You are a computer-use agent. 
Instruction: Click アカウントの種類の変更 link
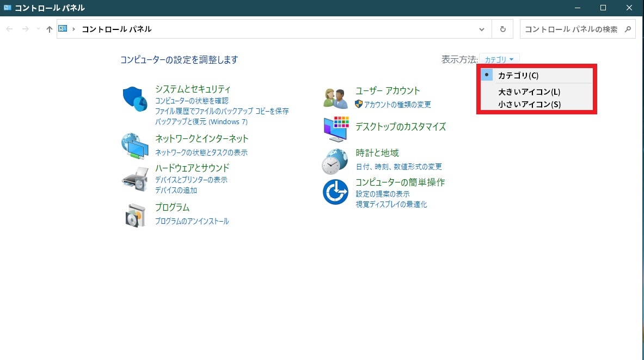[x=397, y=105]
